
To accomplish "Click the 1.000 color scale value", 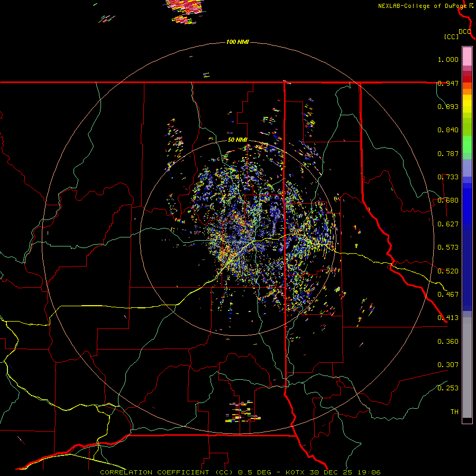I will tap(448, 59).
